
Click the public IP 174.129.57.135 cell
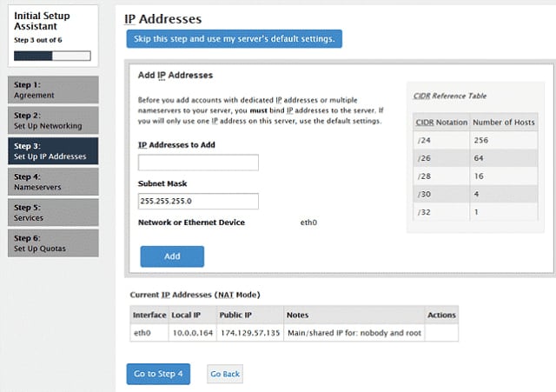coord(248,331)
